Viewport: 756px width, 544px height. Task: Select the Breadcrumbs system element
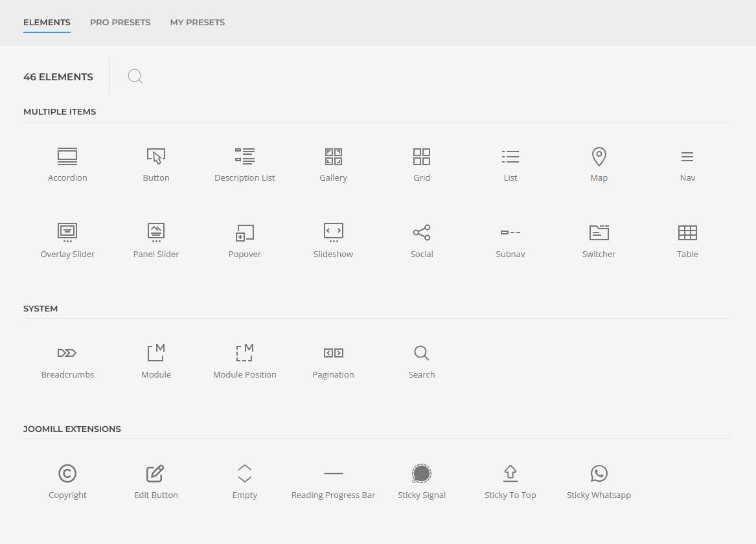[x=67, y=361]
